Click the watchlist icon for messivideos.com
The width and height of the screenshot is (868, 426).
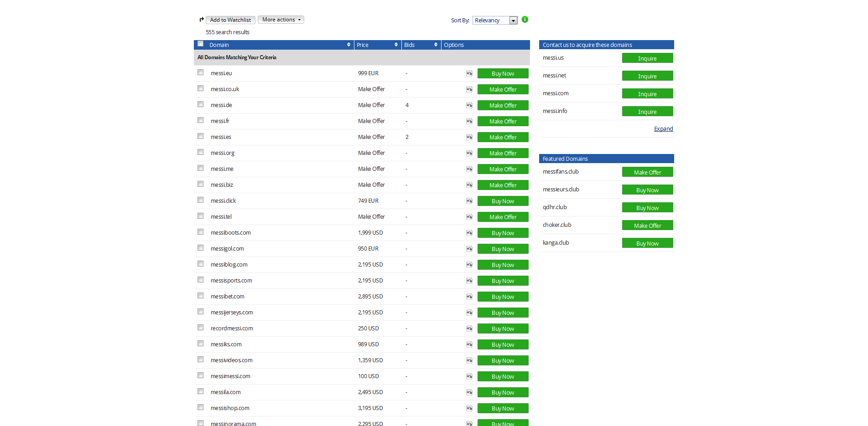469,360
